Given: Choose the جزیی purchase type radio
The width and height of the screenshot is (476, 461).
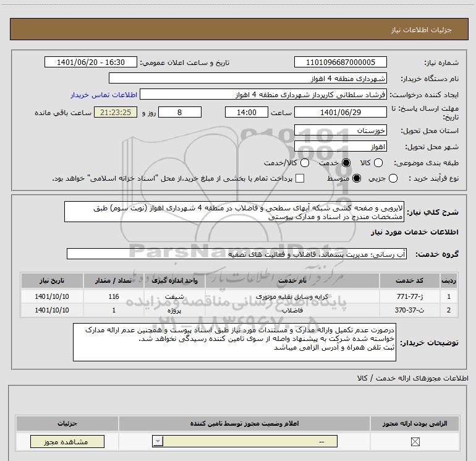Looking at the screenshot, I should point(393,178).
